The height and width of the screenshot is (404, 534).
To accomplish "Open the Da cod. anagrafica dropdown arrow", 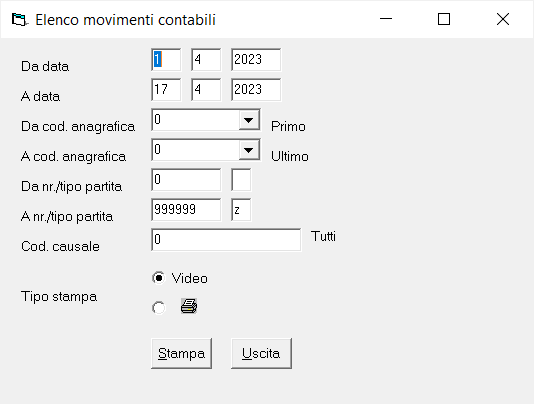I will click(x=249, y=120).
